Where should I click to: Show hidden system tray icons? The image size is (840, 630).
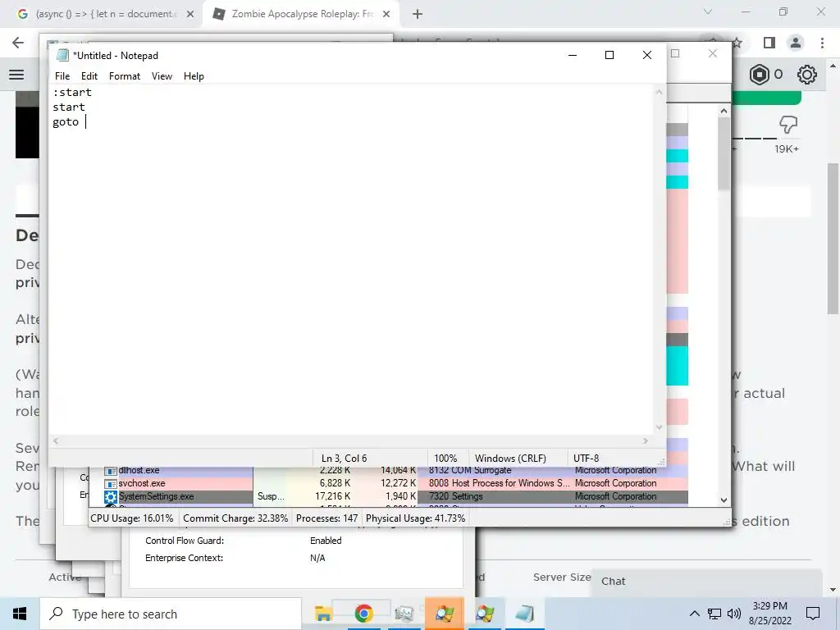tap(694, 614)
